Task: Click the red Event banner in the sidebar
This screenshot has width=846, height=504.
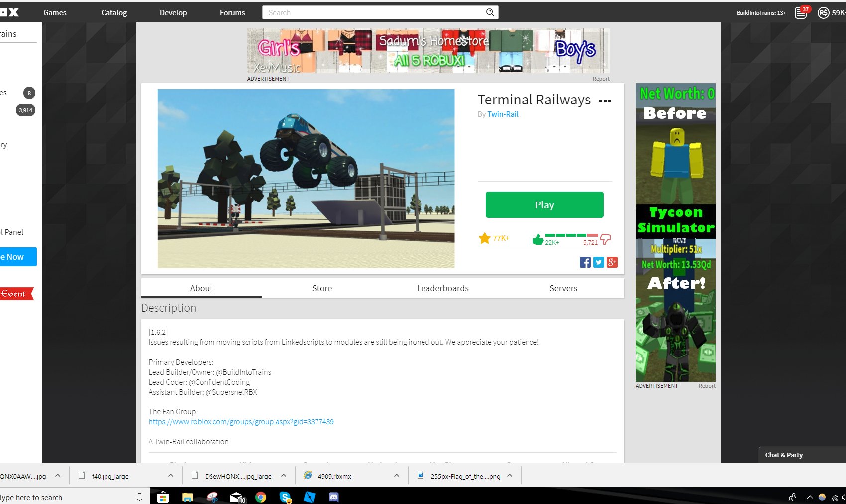Action: coord(16,294)
